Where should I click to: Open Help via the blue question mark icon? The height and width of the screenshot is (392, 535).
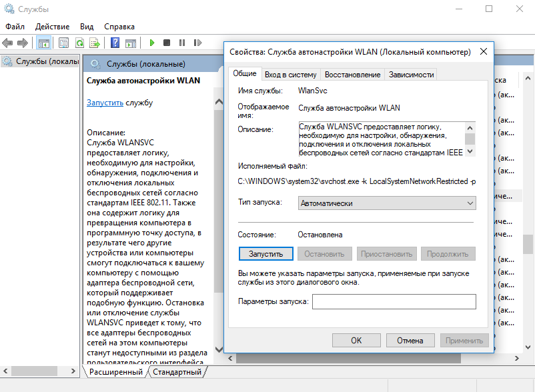(115, 43)
